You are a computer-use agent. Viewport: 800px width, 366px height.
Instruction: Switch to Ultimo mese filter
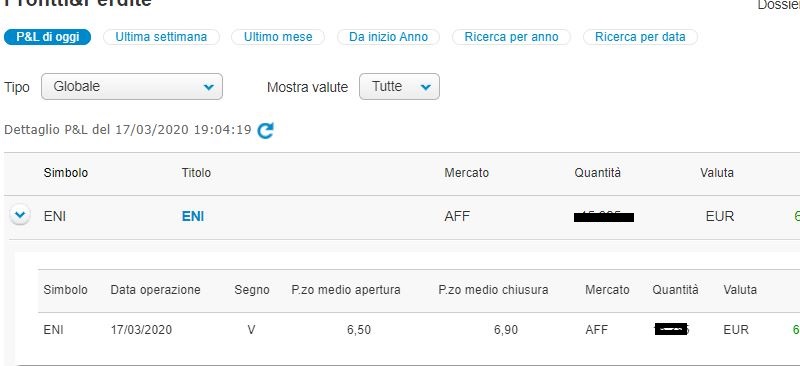point(278,37)
